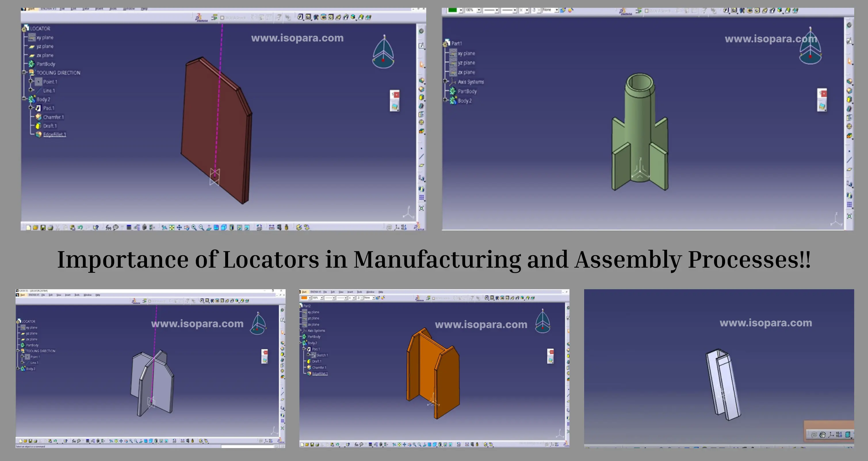Open Insert menu in orange Part2 window
The image size is (868, 461).
[350, 292]
